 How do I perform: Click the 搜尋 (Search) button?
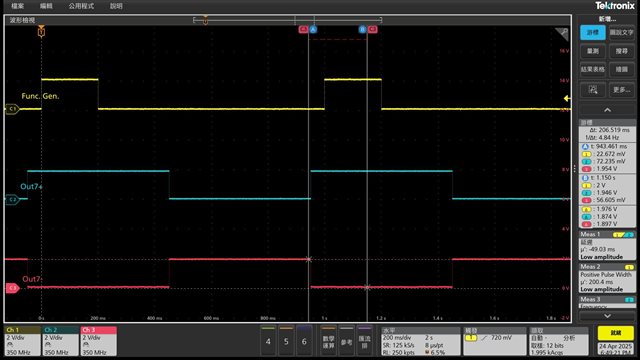click(x=622, y=51)
